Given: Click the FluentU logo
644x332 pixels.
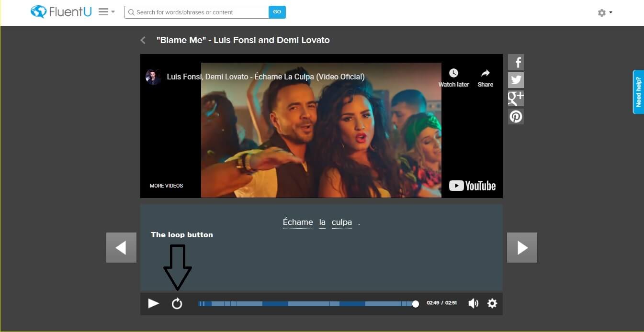Looking at the screenshot, I should click(61, 12).
